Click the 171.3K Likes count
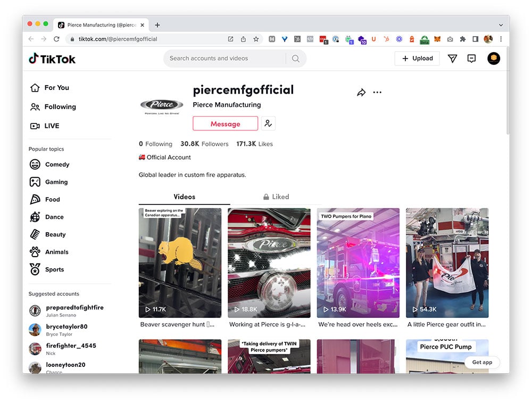Screen dimensions: 532x403 (x=254, y=144)
